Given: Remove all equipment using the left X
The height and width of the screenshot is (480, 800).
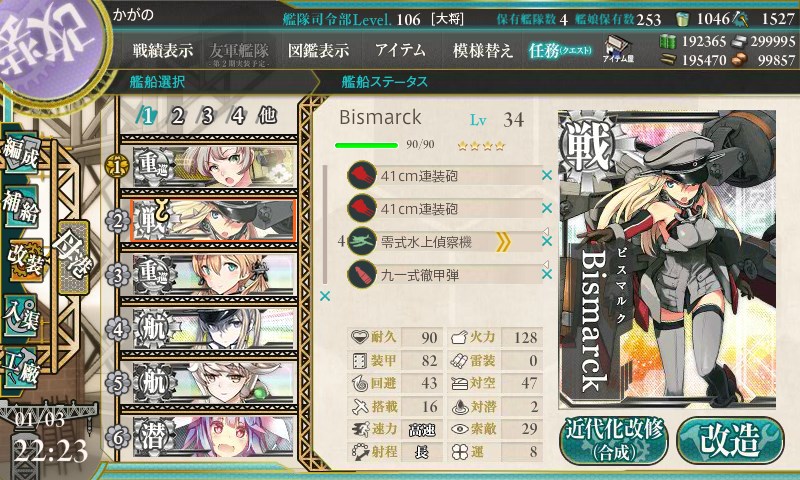Looking at the screenshot, I should pyautogui.click(x=325, y=296).
